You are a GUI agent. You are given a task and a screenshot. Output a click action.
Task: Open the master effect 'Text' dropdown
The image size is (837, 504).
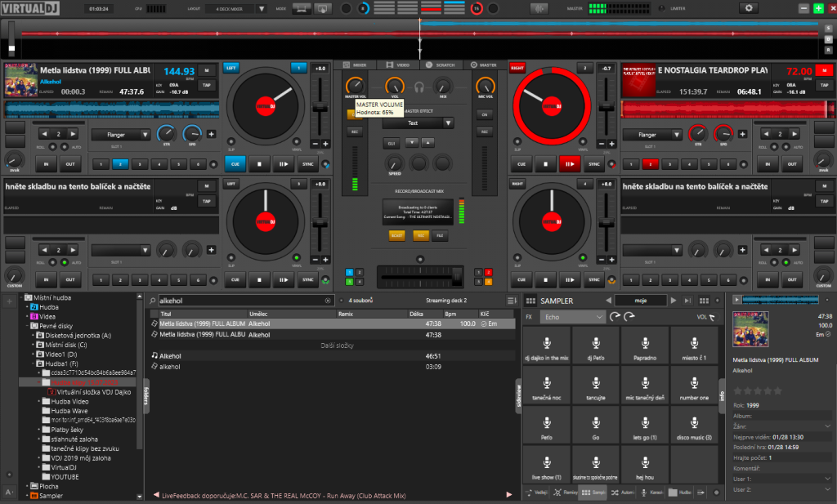pos(418,123)
